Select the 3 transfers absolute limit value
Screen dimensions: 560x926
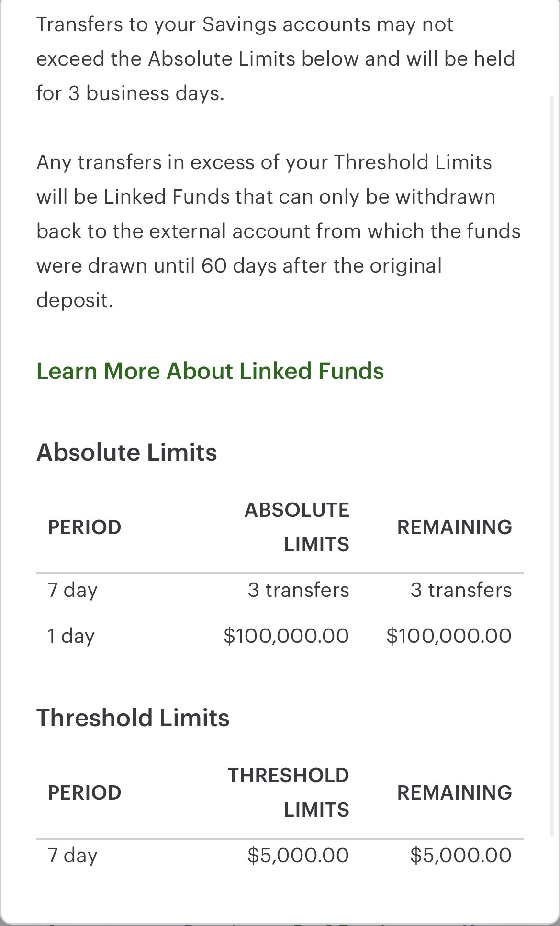298,590
